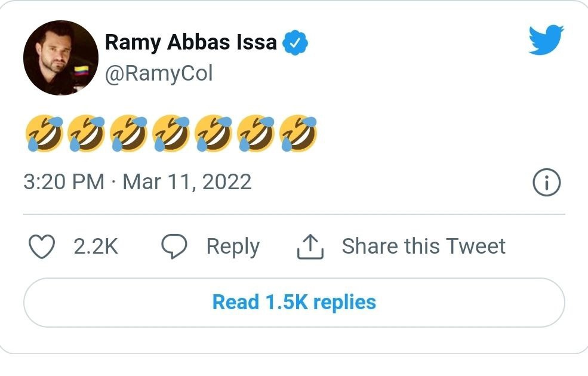Open the 3:20 PM · Mar 11, 2022 timestamp

(x=137, y=181)
